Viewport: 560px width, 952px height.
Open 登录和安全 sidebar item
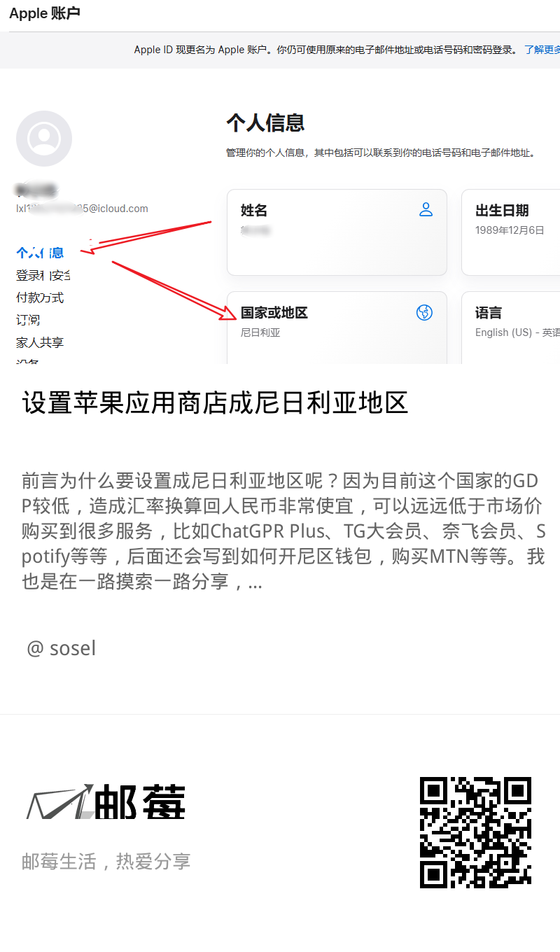(x=43, y=275)
